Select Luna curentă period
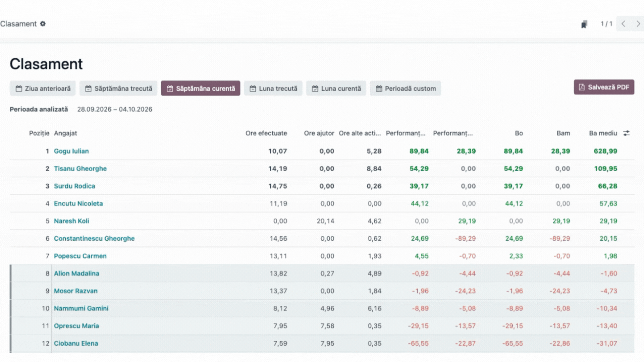The image size is (644, 362). 336,88
